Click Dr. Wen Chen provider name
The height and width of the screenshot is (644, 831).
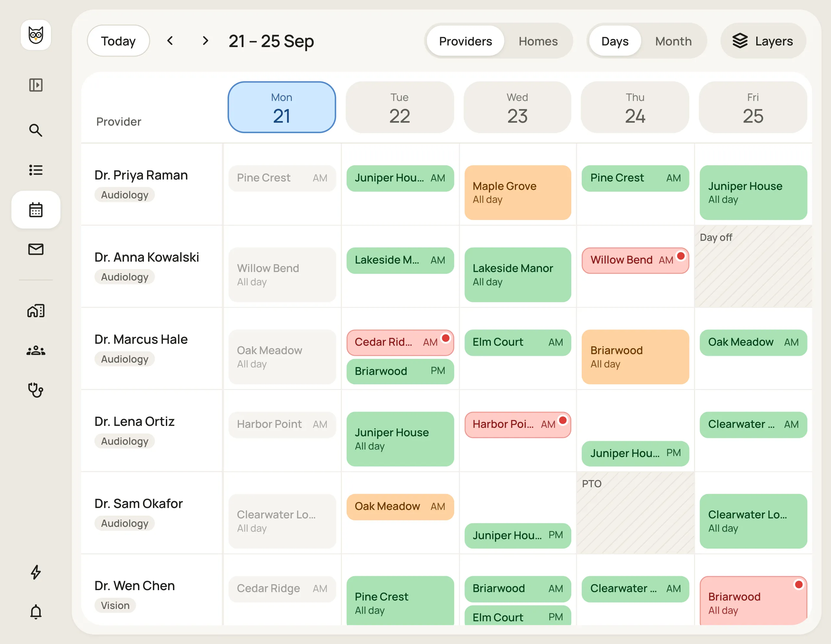[134, 586]
